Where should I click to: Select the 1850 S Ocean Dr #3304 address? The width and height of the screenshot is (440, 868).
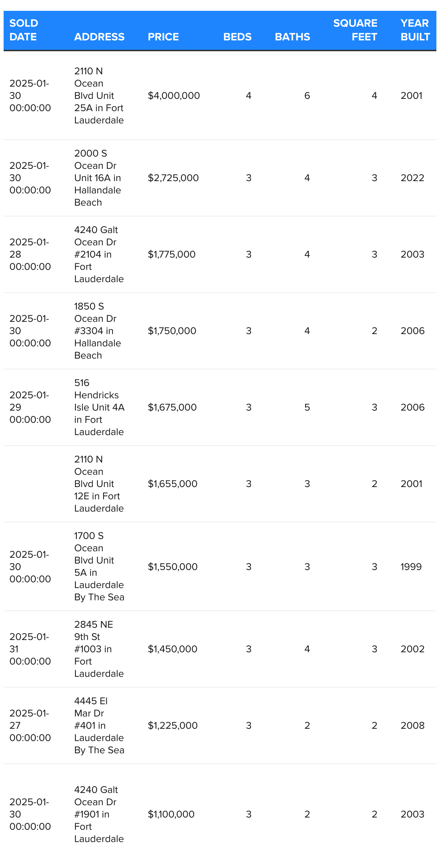[97, 331]
